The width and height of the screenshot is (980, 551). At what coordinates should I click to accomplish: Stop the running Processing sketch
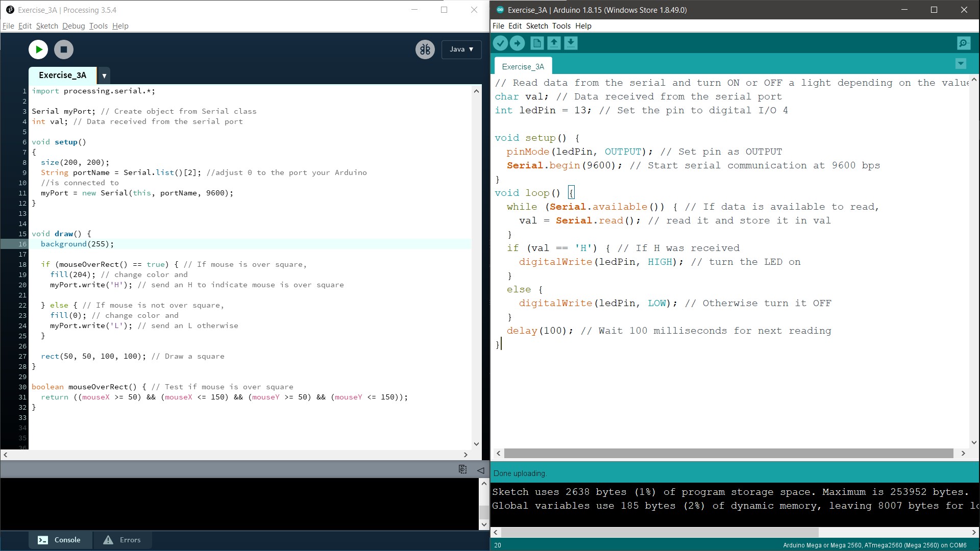[64, 49]
